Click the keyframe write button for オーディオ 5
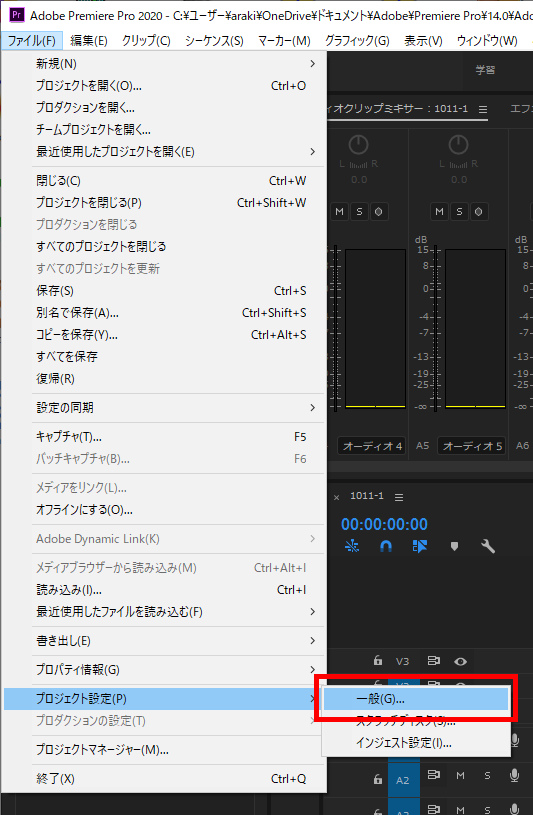Screen dimensions: 533x815 [x=479, y=212]
